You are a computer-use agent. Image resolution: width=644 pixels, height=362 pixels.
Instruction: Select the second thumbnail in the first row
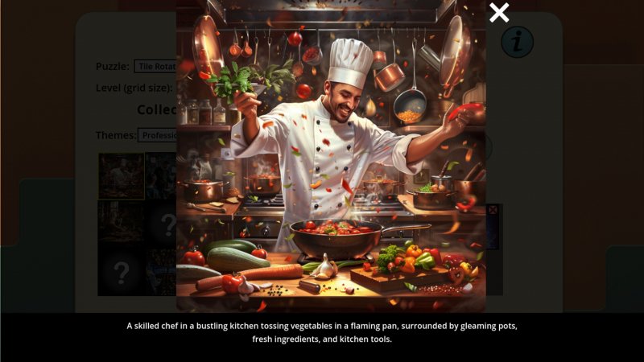161,176
